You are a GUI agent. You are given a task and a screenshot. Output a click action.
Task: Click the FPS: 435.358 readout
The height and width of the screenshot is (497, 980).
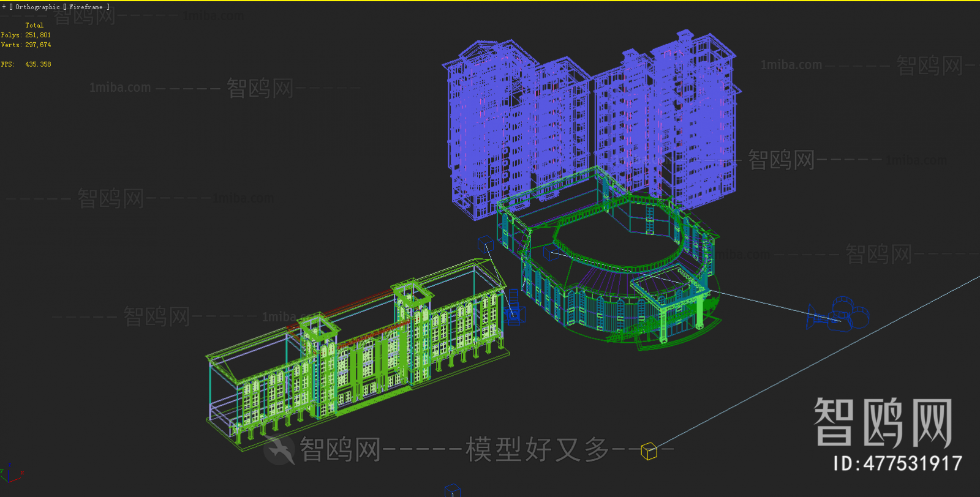26,64
